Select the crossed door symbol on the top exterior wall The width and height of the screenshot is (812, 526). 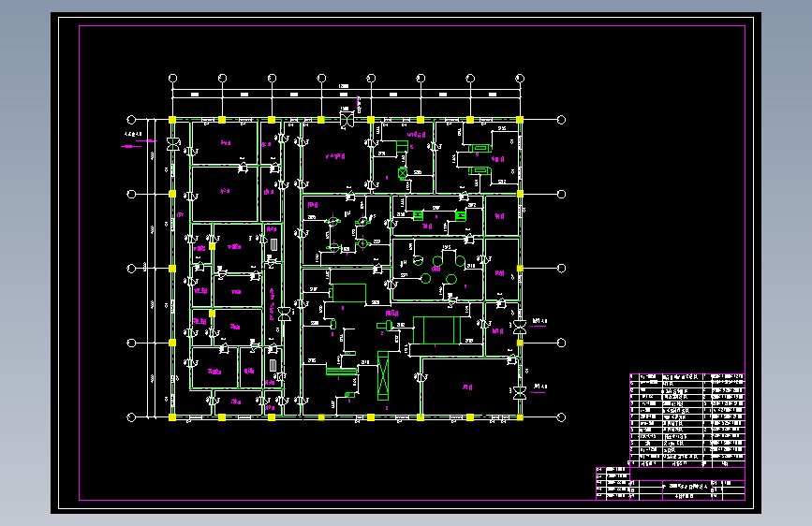(x=347, y=119)
